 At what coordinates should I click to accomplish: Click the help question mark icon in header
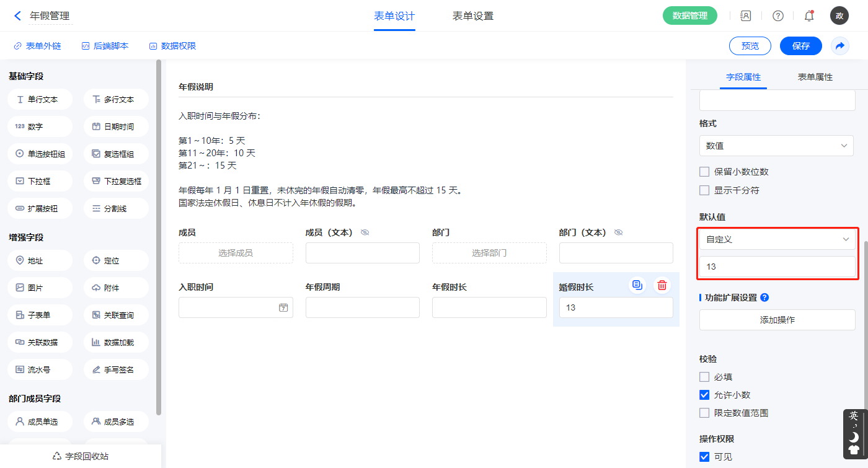point(777,16)
